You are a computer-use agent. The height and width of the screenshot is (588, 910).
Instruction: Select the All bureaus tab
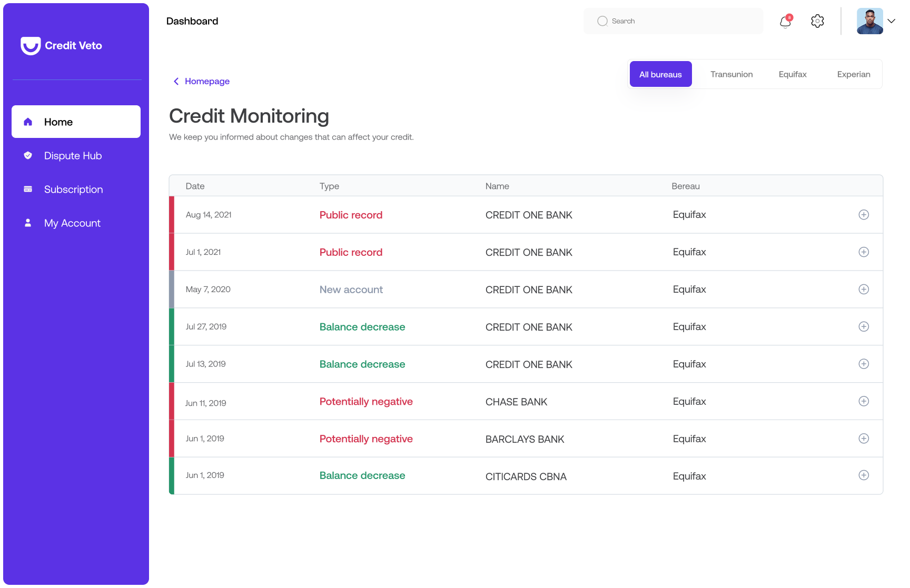click(x=660, y=74)
